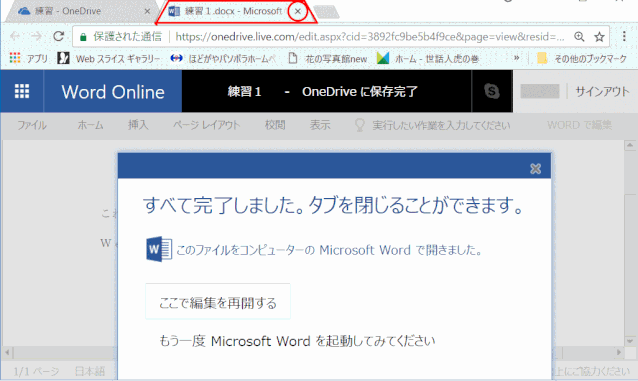Click the ここで編集を再開する button
Image resolution: width=638 pixels, height=381 pixels.
tap(218, 302)
